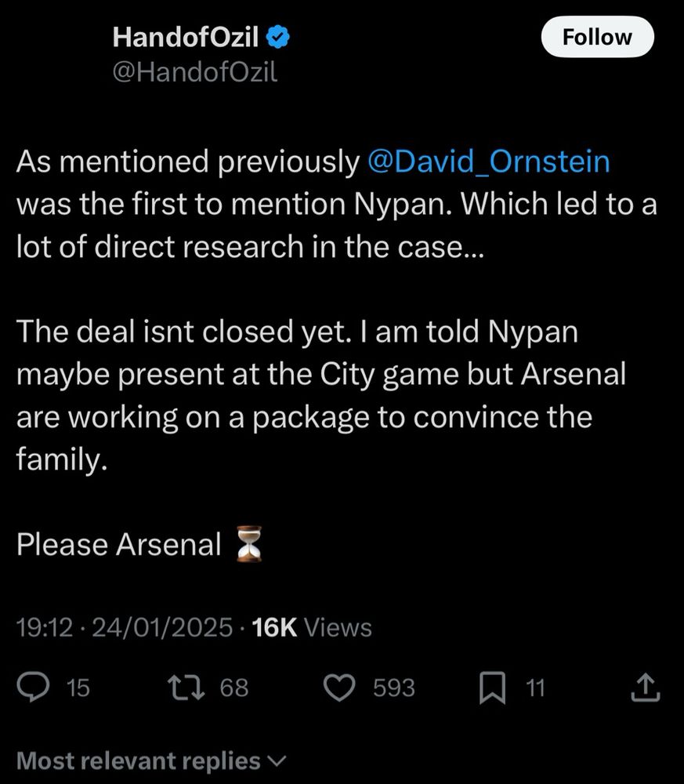The image size is (684, 784).
Task: View the 16K Views analytics
Action: 313,627
